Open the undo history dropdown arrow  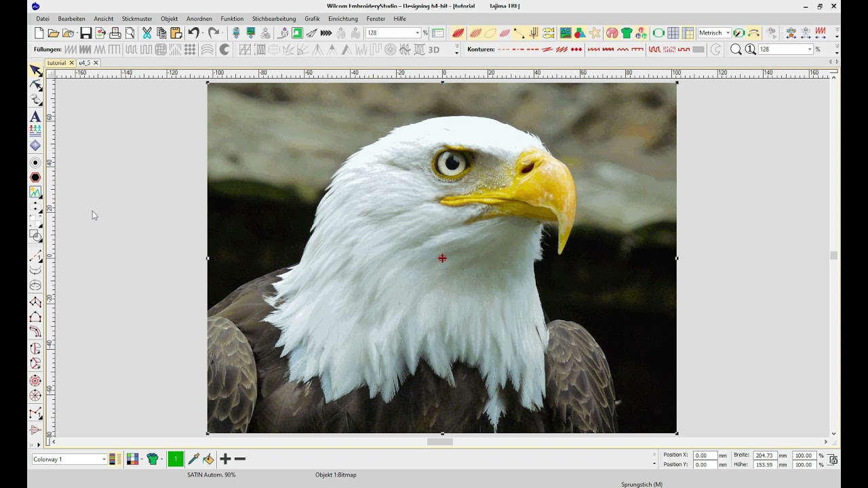(202, 33)
